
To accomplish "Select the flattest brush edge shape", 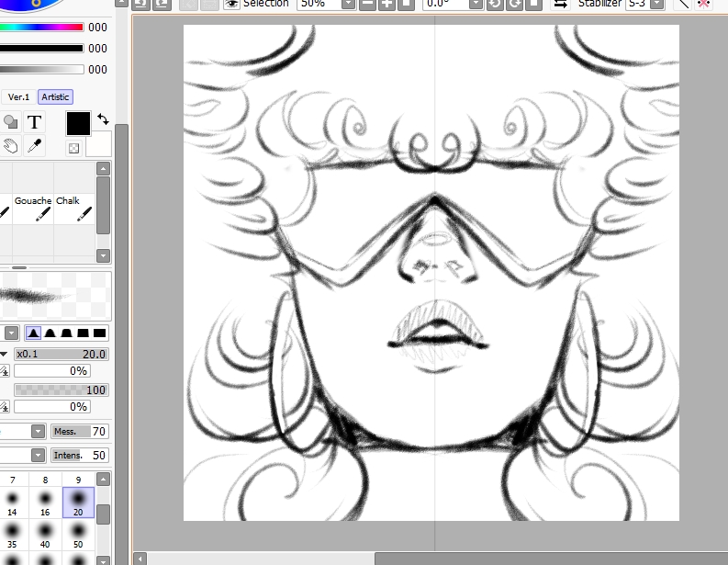I will pyautogui.click(x=100, y=333).
